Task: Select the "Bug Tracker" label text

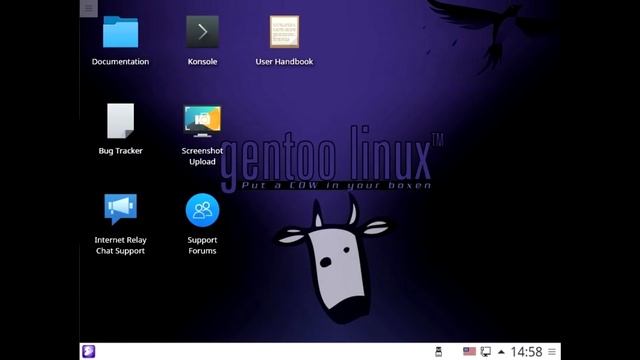Action: pyautogui.click(x=120, y=151)
